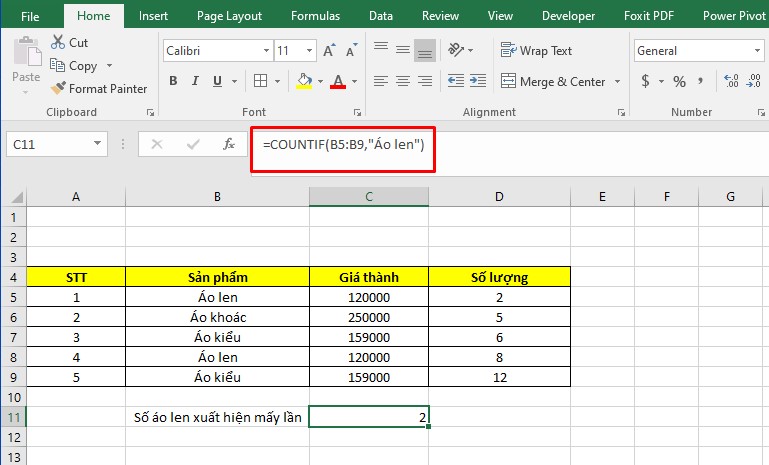
Task: Switch to the Review tab
Action: [x=440, y=16]
